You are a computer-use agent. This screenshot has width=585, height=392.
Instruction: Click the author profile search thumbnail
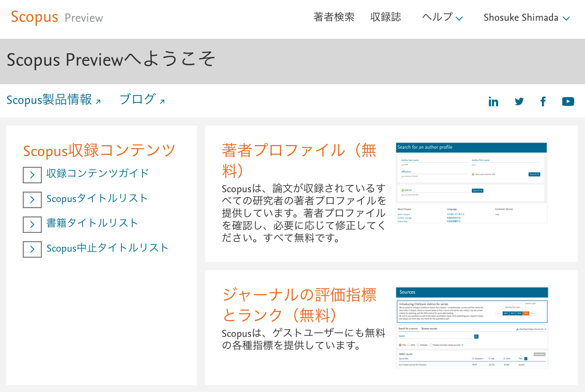coord(471,183)
